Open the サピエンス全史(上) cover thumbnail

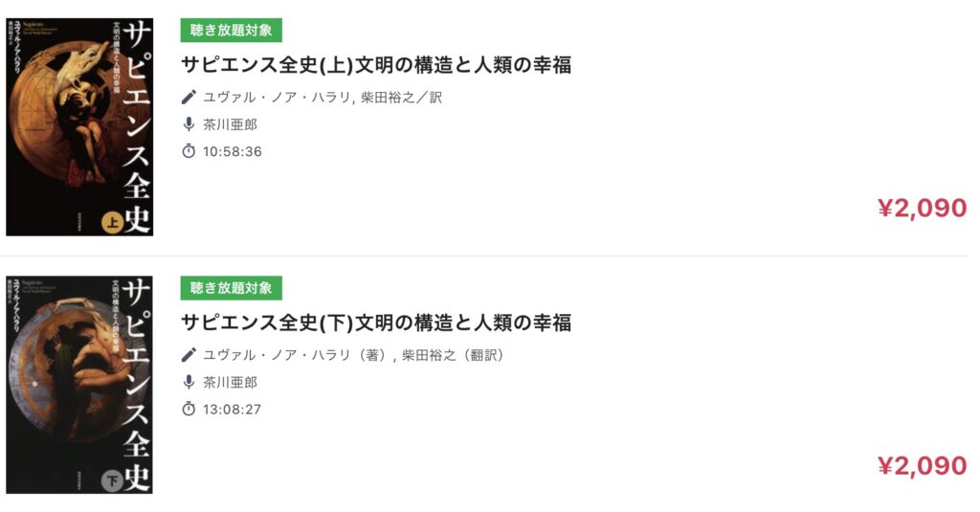click(x=79, y=127)
